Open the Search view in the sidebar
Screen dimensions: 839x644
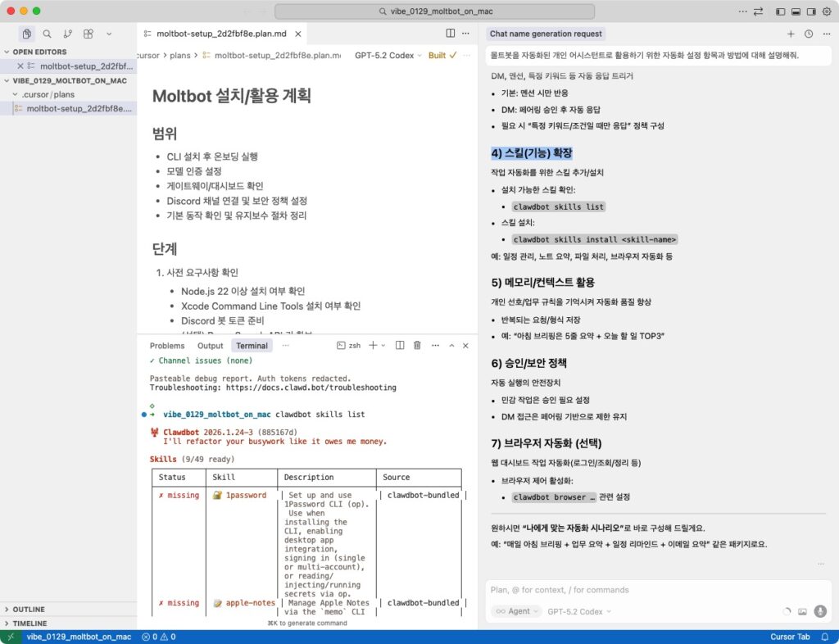tap(47, 34)
